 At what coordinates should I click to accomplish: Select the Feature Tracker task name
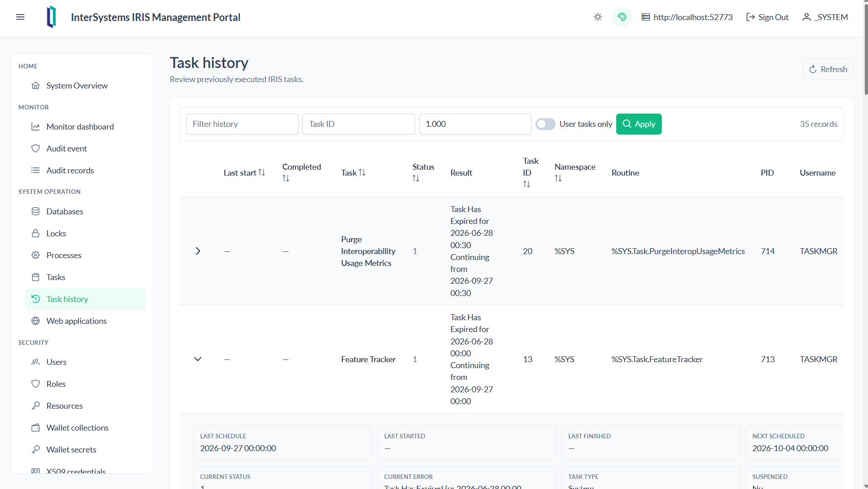[x=368, y=359]
